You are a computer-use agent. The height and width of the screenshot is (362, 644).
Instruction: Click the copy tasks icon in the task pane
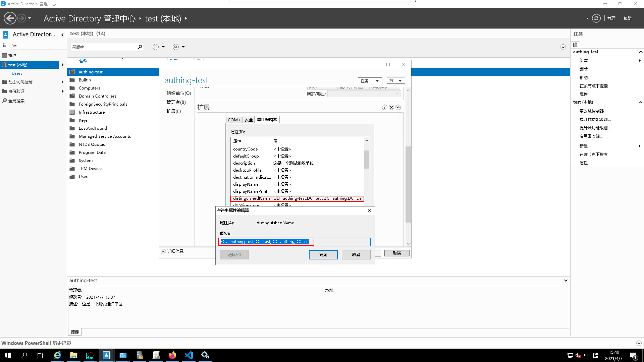pos(575,45)
